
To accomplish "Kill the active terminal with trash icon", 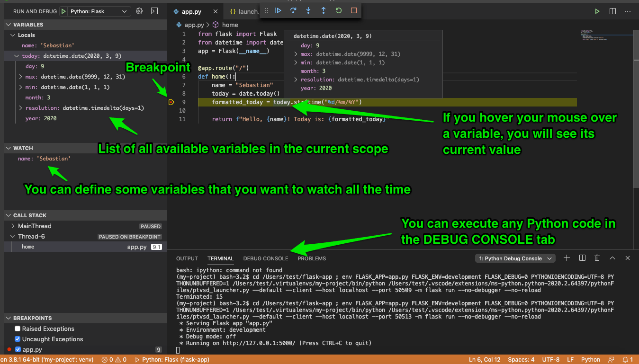I will (x=597, y=258).
